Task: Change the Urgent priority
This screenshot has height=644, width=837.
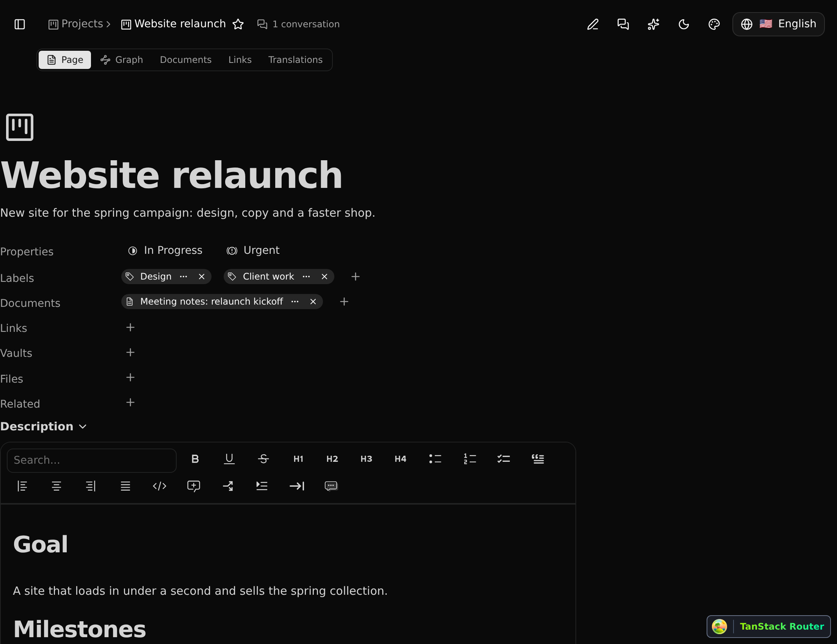Action: coord(253,250)
